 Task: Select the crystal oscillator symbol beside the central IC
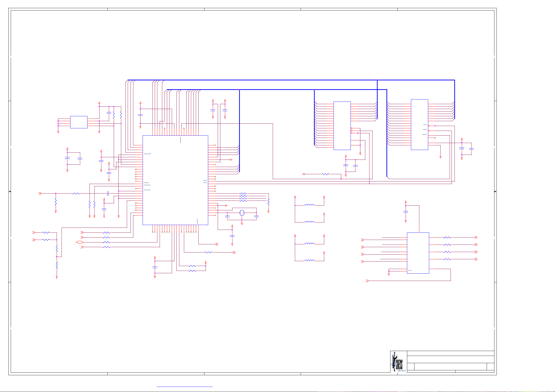[x=242, y=213]
